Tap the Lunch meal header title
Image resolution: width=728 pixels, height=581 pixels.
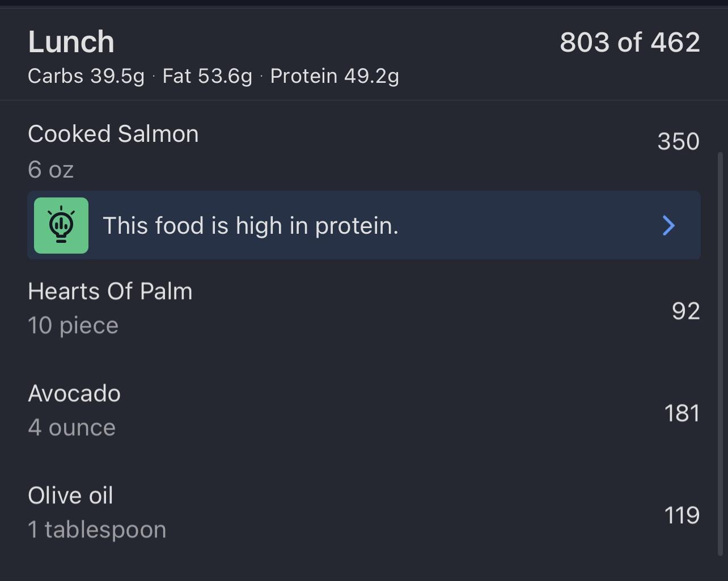click(x=71, y=42)
